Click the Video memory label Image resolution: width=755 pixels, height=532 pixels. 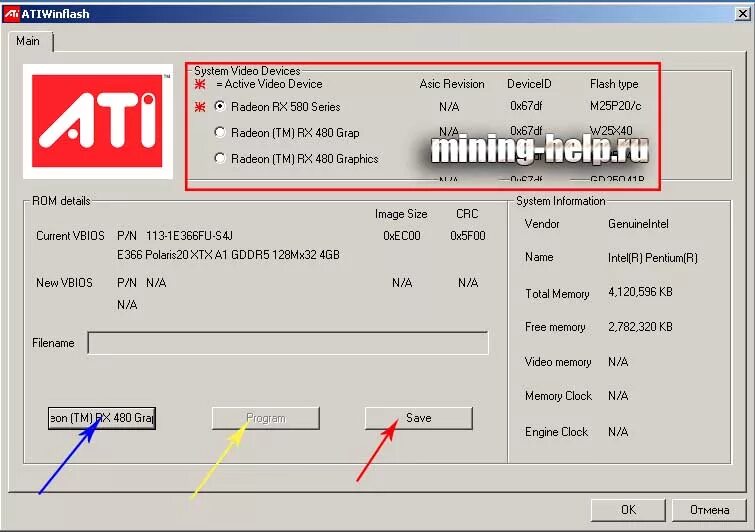coord(558,362)
